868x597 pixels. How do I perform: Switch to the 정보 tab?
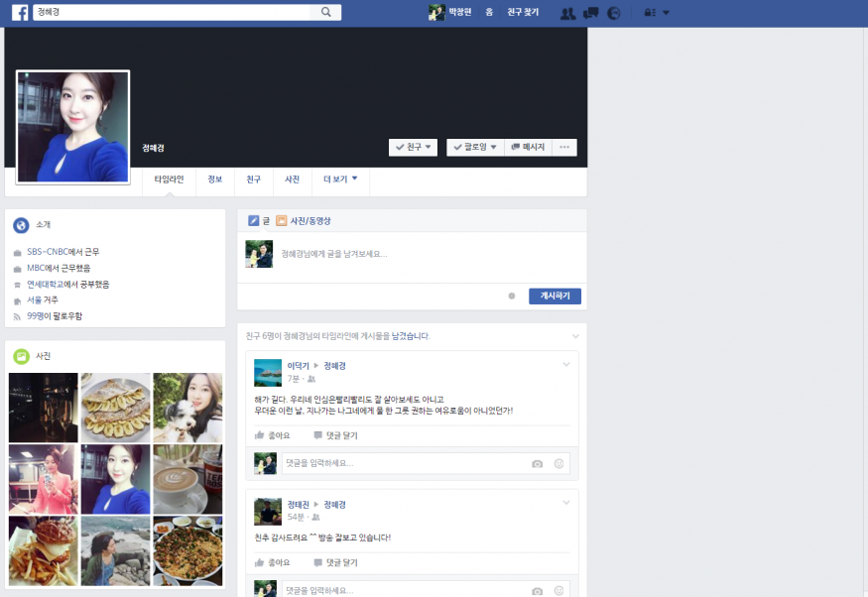click(x=214, y=179)
